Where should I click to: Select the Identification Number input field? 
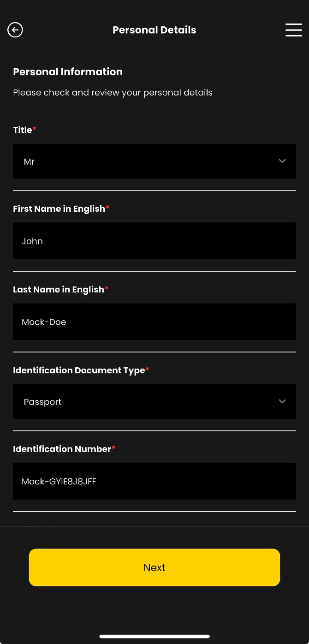154,481
